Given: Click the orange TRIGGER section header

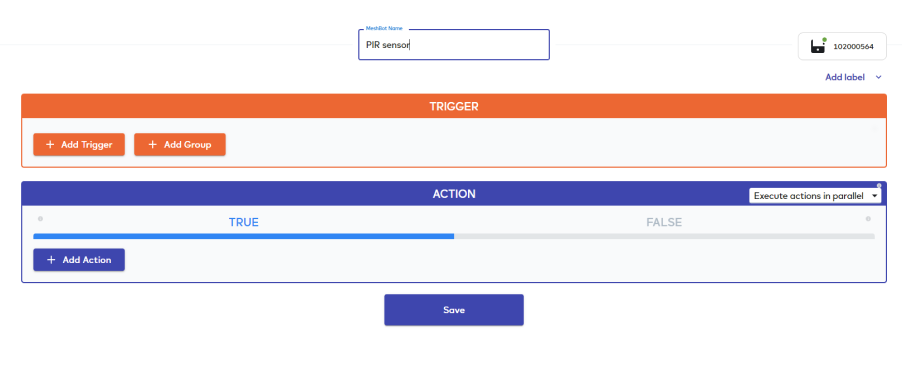Looking at the screenshot, I should coord(454,106).
